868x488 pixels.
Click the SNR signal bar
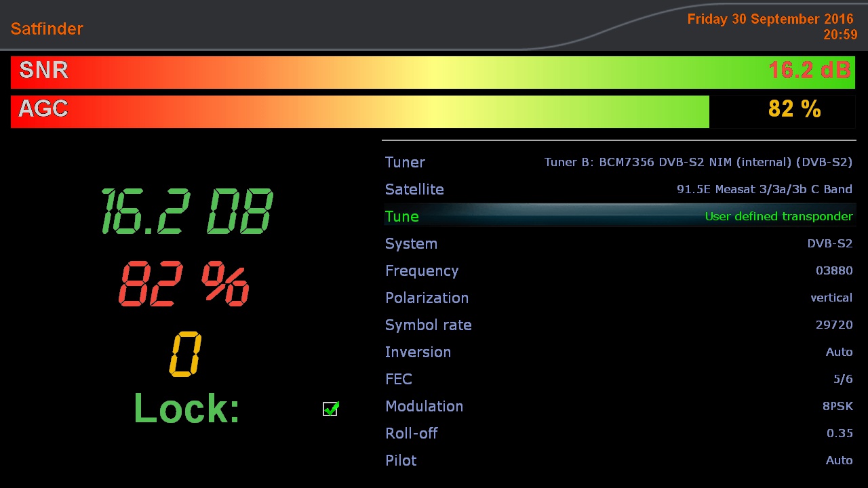433,73
